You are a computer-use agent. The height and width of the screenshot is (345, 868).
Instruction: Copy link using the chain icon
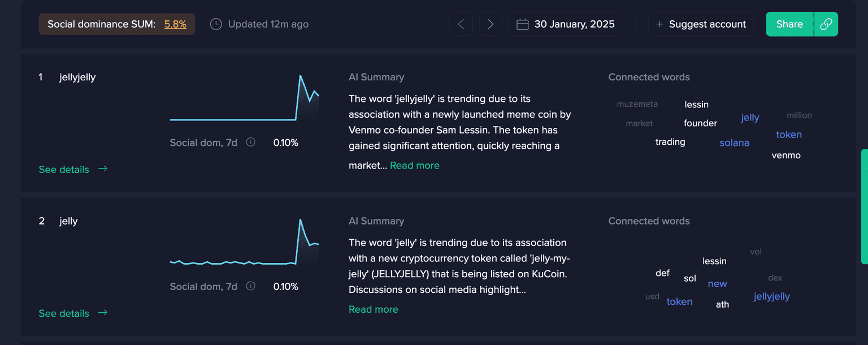tap(826, 24)
